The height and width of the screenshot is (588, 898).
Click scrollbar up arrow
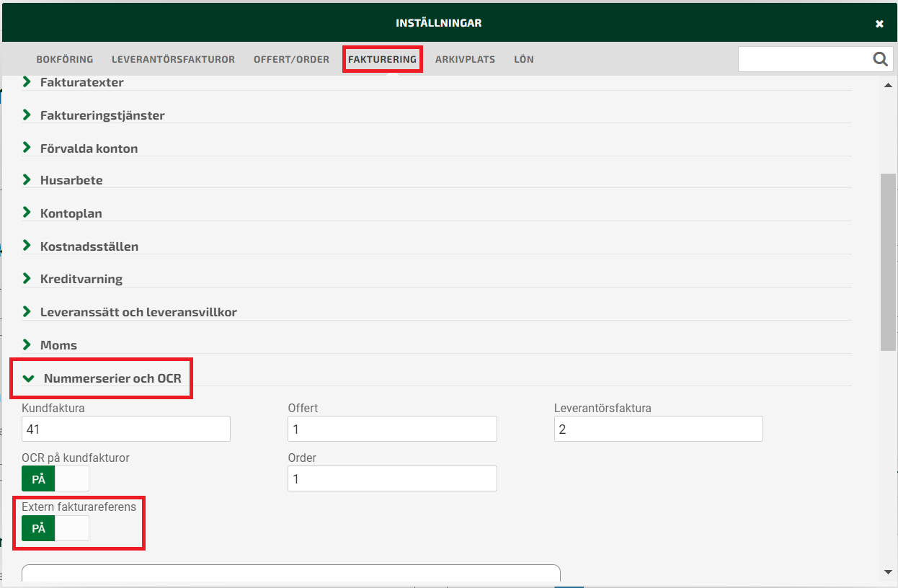(x=889, y=84)
